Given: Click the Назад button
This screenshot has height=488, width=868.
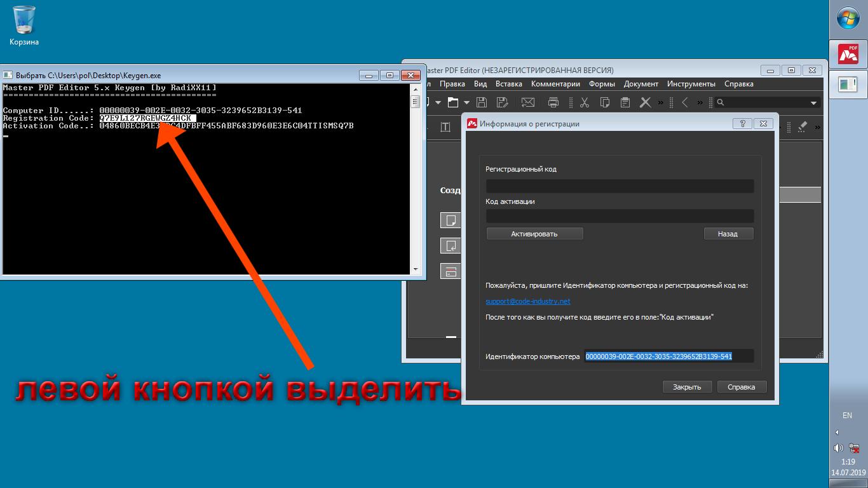Looking at the screenshot, I should [728, 234].
